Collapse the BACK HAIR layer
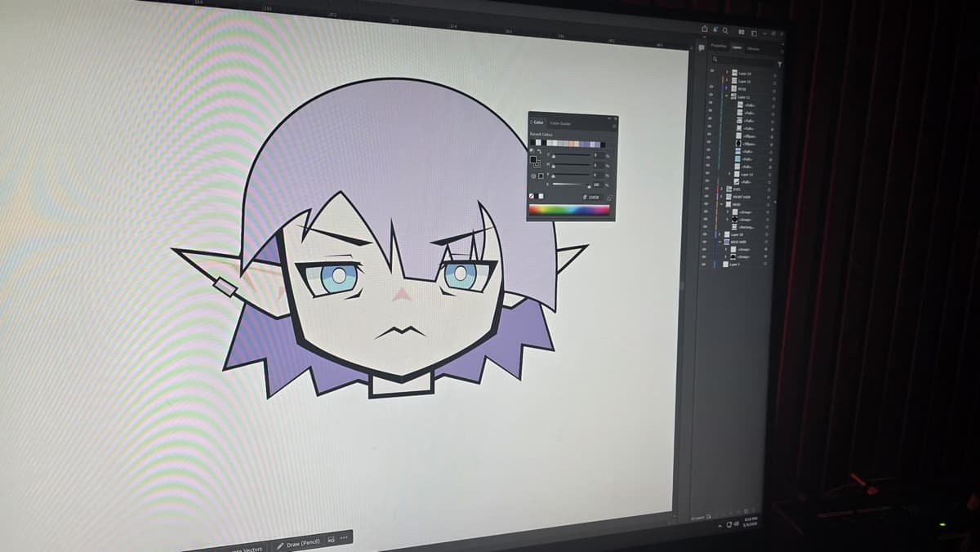Screen dimensions: 980x552 [x=719, y=242]
